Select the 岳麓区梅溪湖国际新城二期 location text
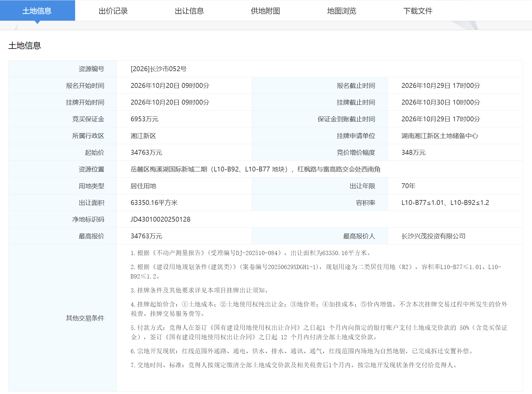 pos(256,169)
